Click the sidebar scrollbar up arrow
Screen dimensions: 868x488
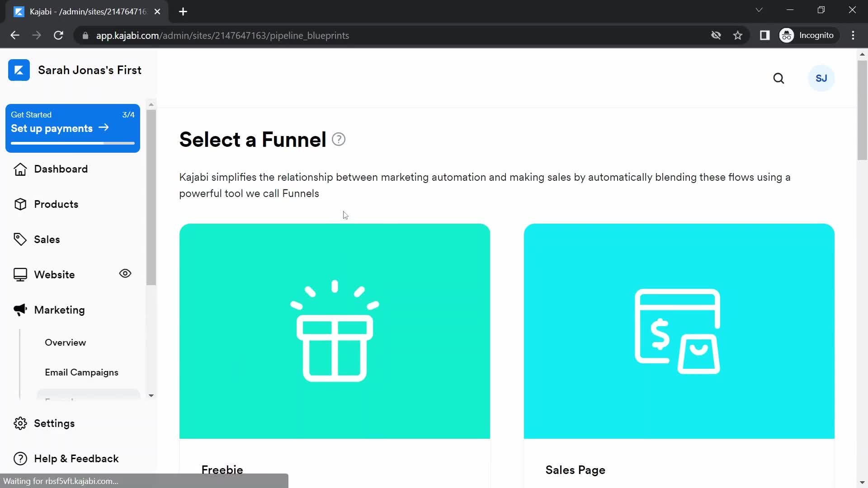(x=151, y=104)
